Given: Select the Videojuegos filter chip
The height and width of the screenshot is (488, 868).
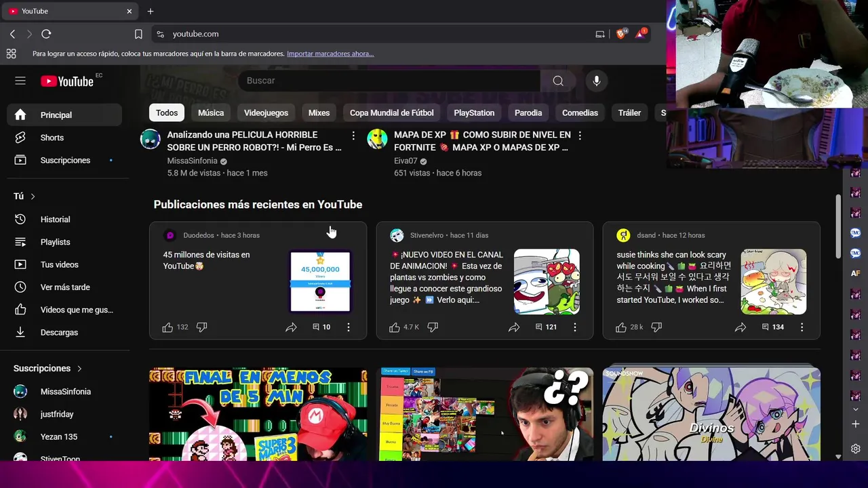Looking at the screenshot, I should tap(266, 113).
